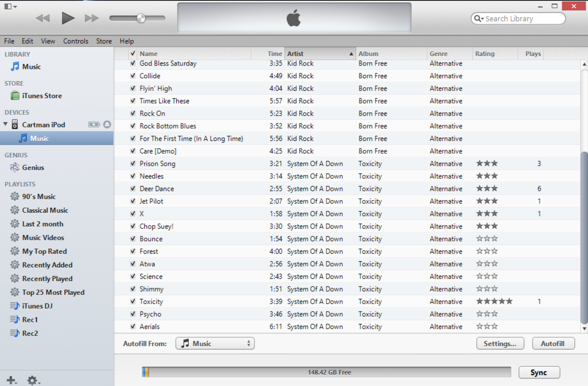Uncheck the Deer Dance song checkbox
Image resolution: width=588 pixels, height=386 pixels.
coord(133,189)
